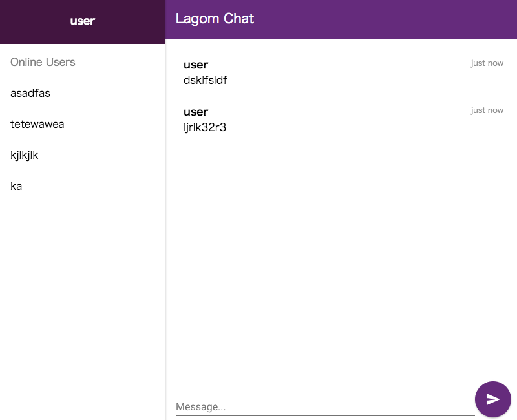Click the Lagom Chat header title
Screen dimensions: 517x420
(x=215, y=19)
